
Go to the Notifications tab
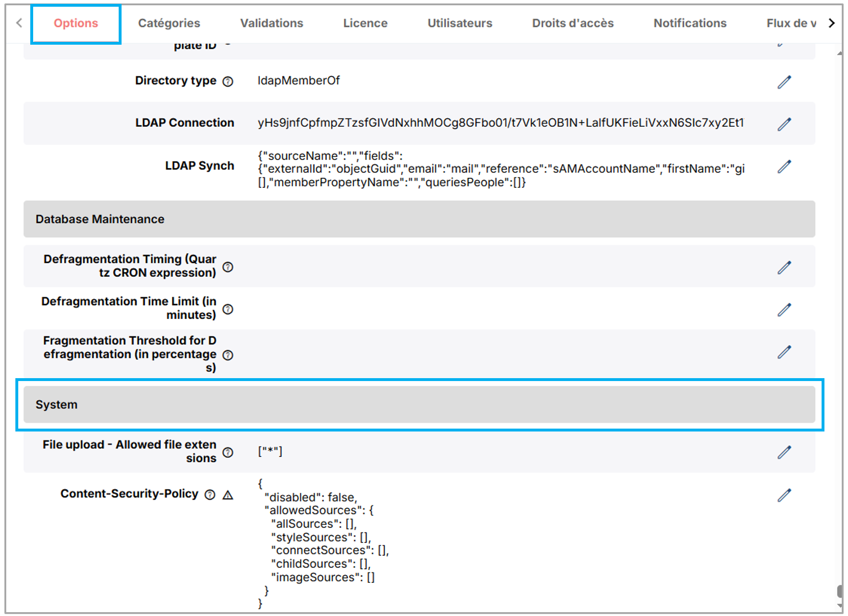(x=689, y=23)
